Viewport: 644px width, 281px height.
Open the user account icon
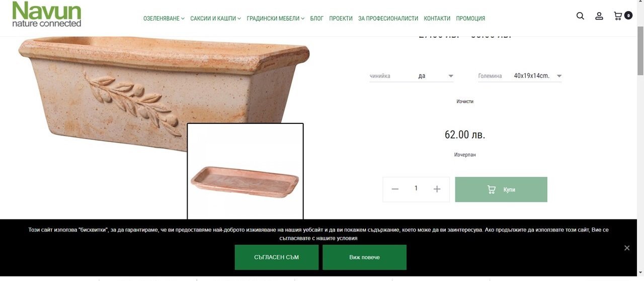pos(599,16)
